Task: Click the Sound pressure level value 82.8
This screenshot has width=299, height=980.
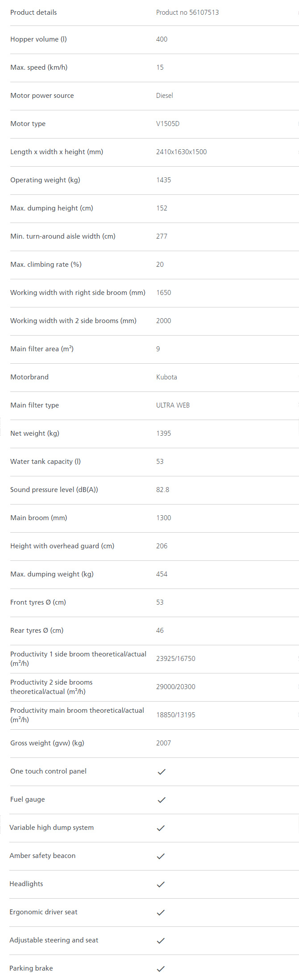Action: [162, 490]
